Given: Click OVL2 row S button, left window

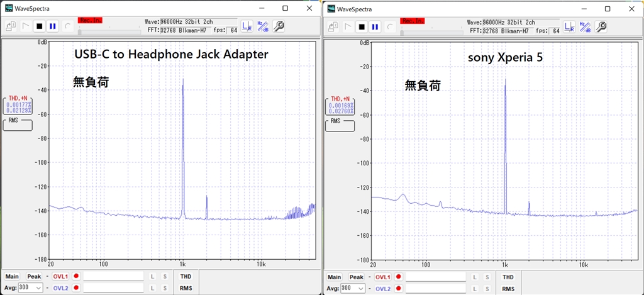Looking at the screenshot, I should (165, 289).
